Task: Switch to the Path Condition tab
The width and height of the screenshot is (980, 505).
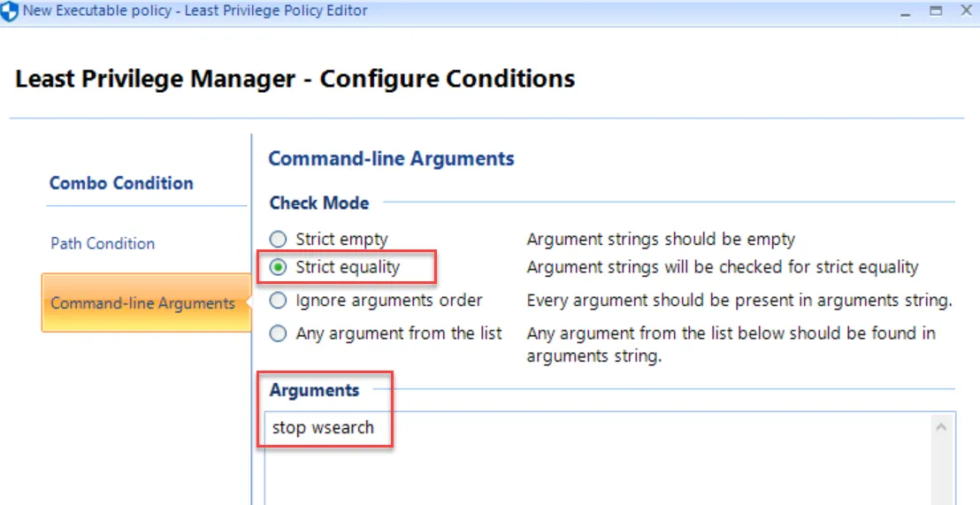Action: 103,243
